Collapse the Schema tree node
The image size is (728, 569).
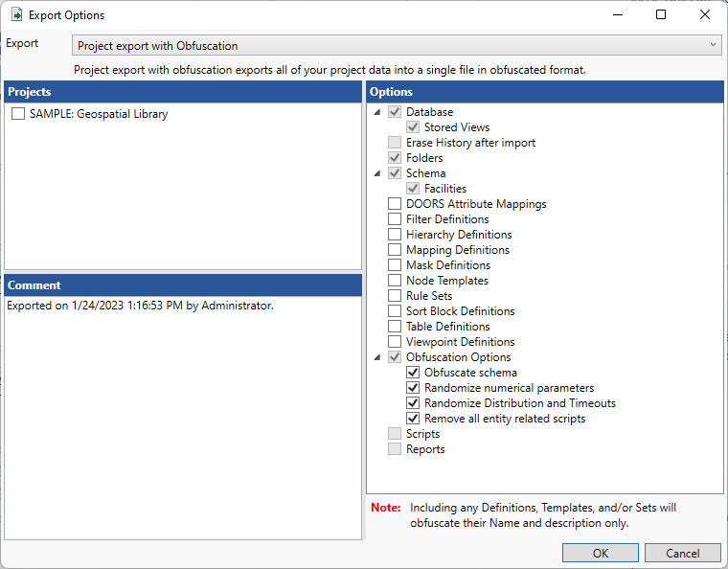(x=376, y=173)
